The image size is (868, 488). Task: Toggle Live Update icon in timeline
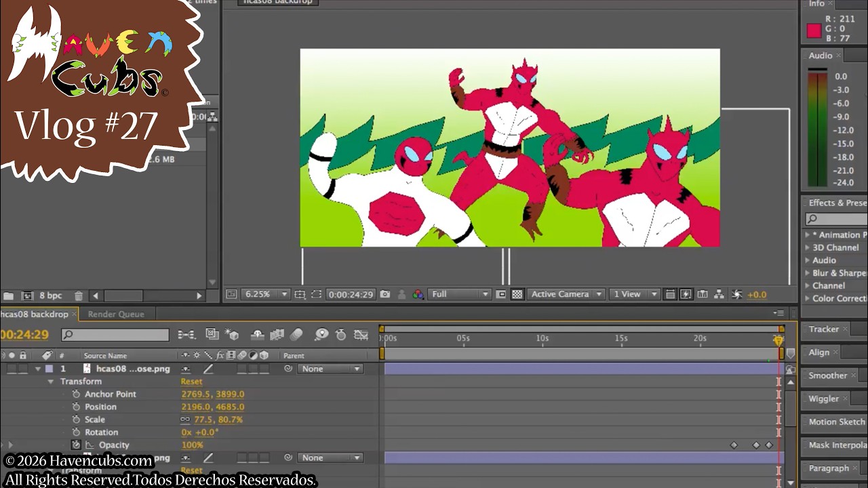(x=212, y=334)
